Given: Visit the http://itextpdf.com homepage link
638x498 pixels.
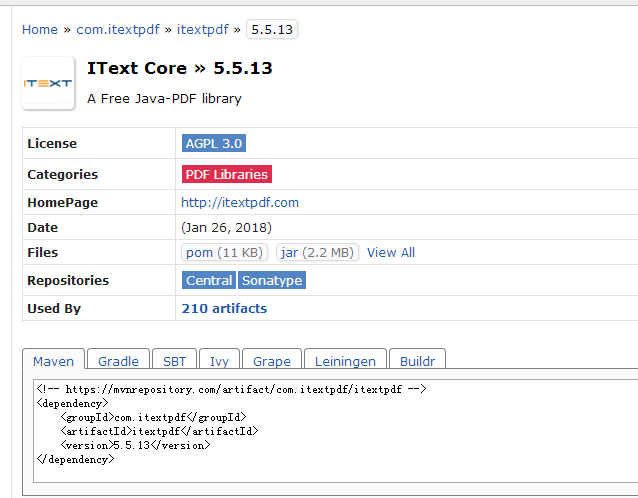Looking at the screenshot, I should click(240, 203).
